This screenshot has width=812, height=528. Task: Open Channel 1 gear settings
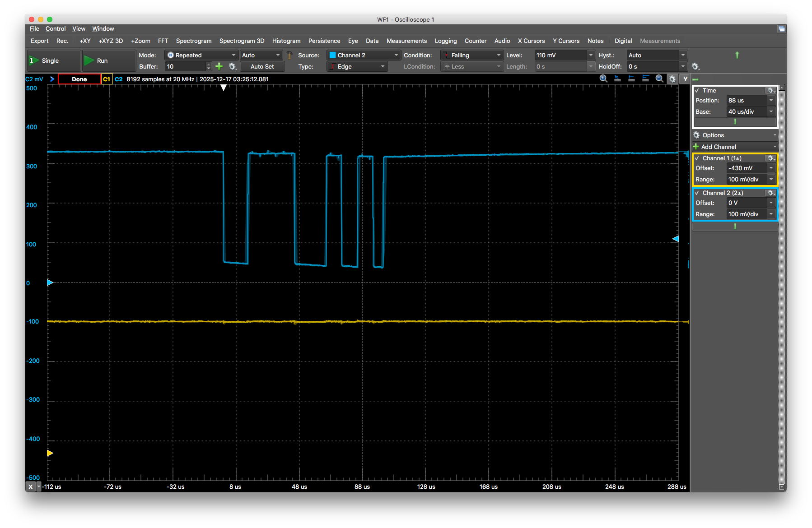[x=770, y=158]
